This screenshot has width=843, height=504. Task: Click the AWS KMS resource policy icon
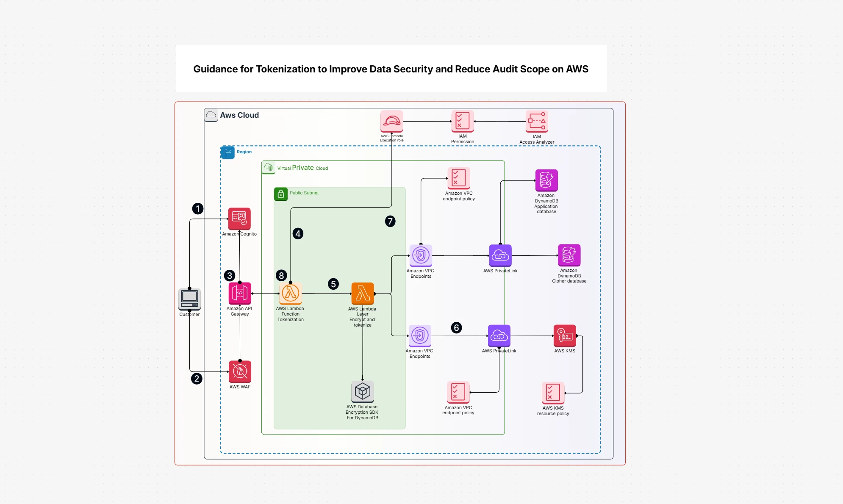coord(553,393)
